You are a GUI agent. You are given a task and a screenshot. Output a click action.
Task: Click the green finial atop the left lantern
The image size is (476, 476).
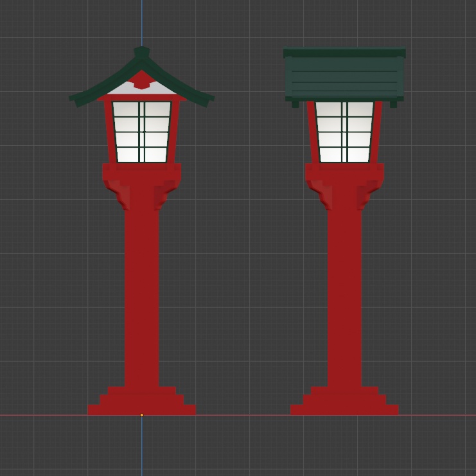click(142, 52)
